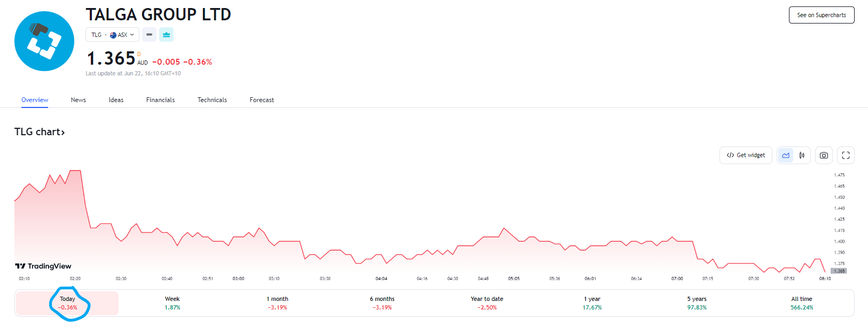868x333 pixels.
Task: Select the 5 years time range
Action: tap(697, 303)
